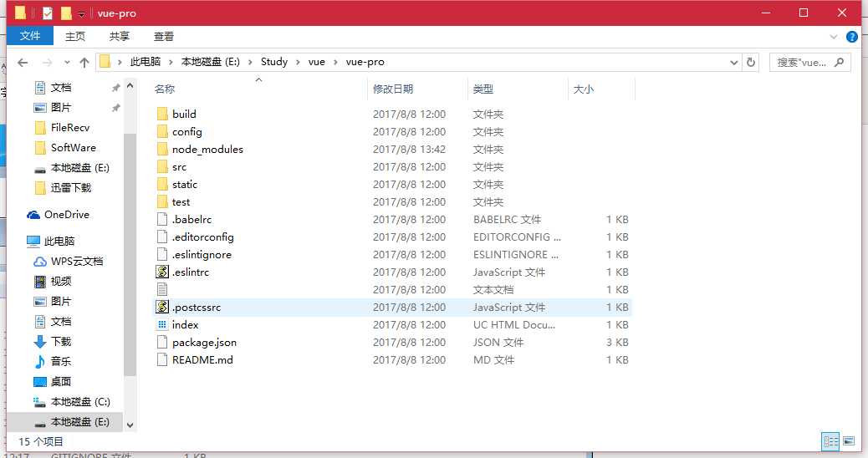Select .eslintignore file name

coord(202,254)
